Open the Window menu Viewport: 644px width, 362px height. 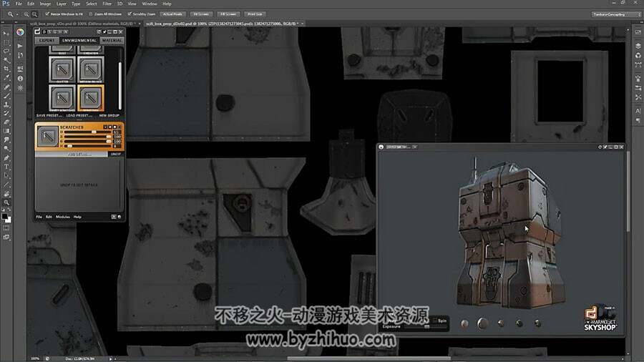tap(149, 4)
